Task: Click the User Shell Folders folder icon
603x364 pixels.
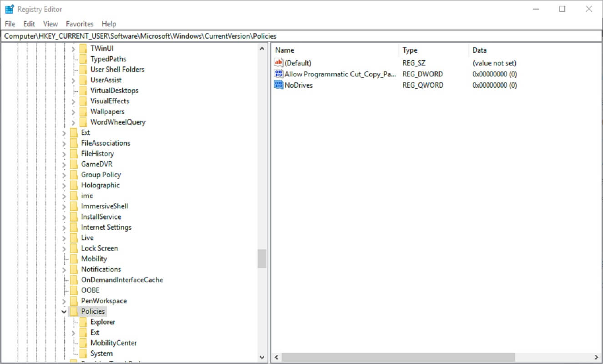Action: coord(83,69)
